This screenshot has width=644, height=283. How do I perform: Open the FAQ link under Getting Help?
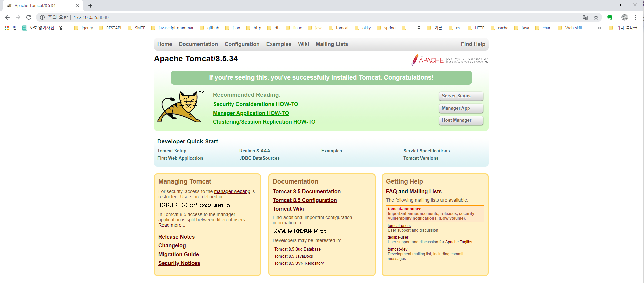(391, 192)
